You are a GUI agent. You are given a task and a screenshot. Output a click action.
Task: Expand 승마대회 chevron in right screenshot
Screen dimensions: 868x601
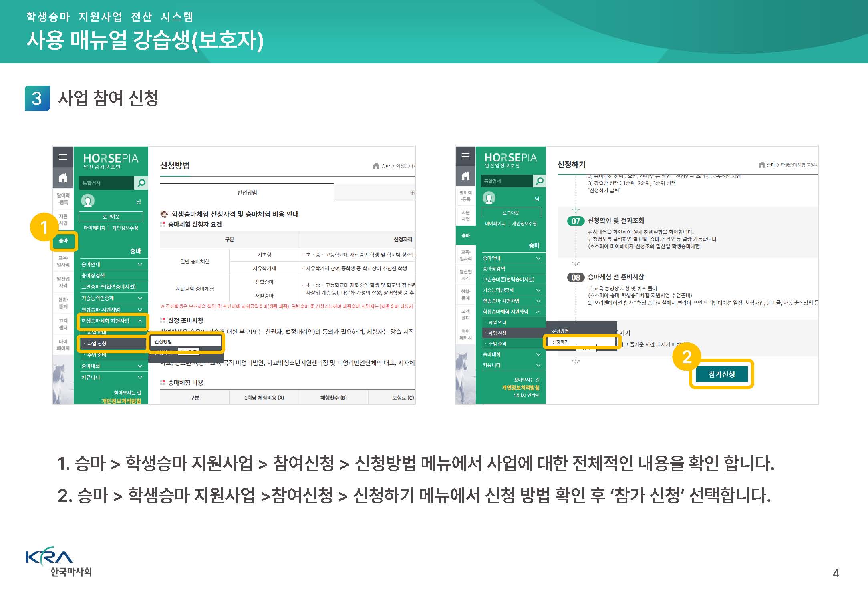(538, 354)
